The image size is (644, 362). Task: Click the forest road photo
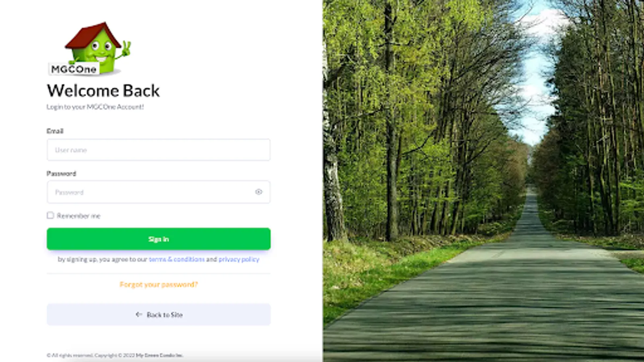pos(483,181)
